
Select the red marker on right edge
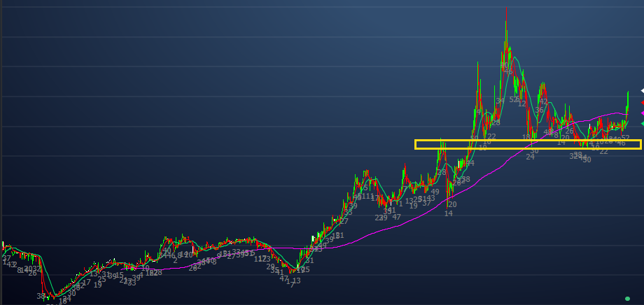coord(641,102)
